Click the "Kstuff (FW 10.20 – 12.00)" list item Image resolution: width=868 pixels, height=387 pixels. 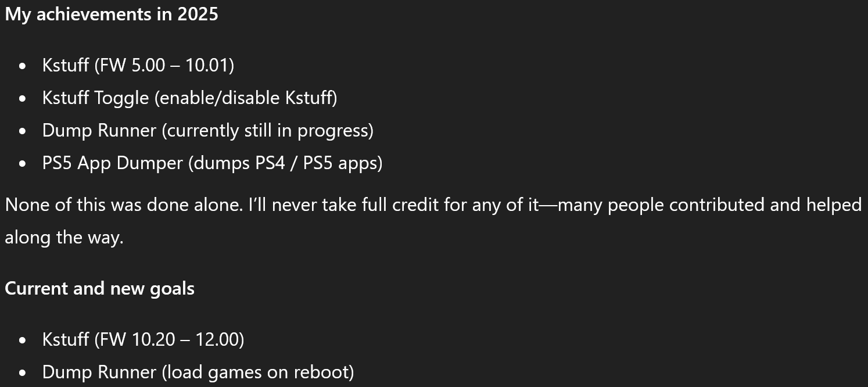(x=143, y=339)
